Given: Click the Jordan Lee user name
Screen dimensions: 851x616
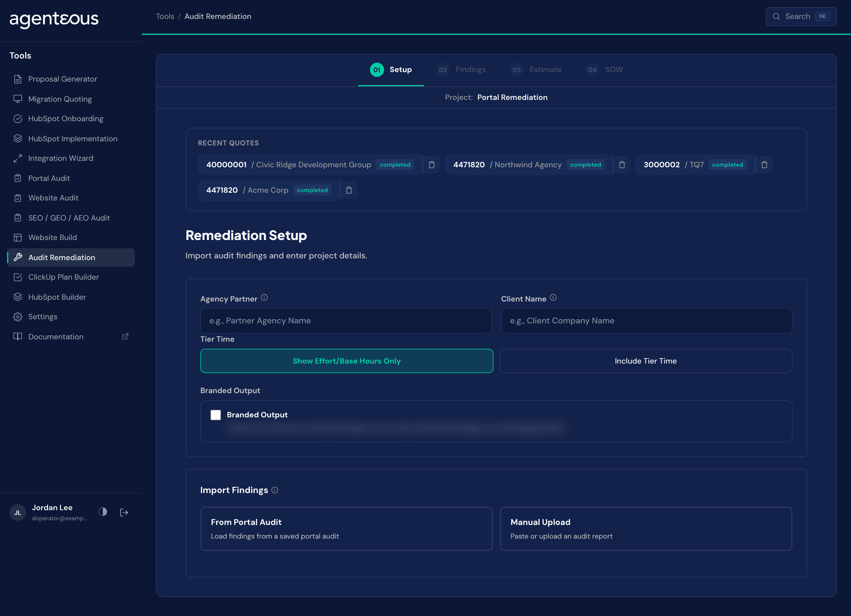Looking at the screenshot, I should tap(52, 508).
